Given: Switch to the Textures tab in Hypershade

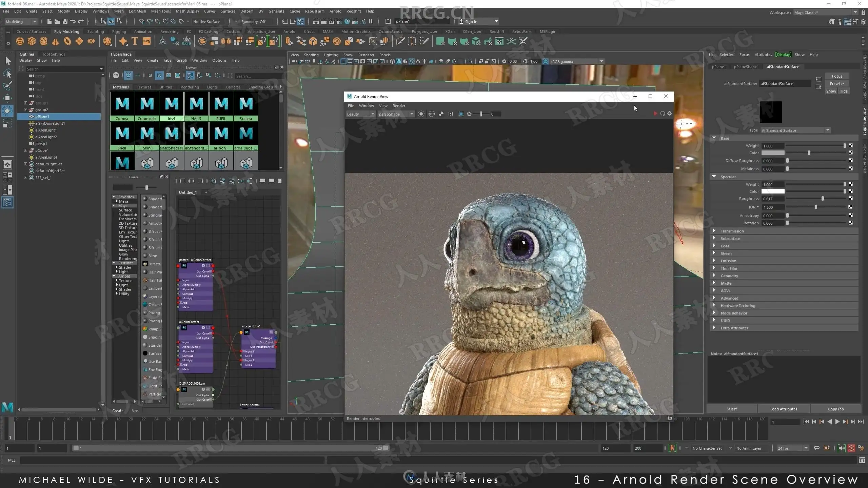Looking at the screenshot, I should pos(144,87).
